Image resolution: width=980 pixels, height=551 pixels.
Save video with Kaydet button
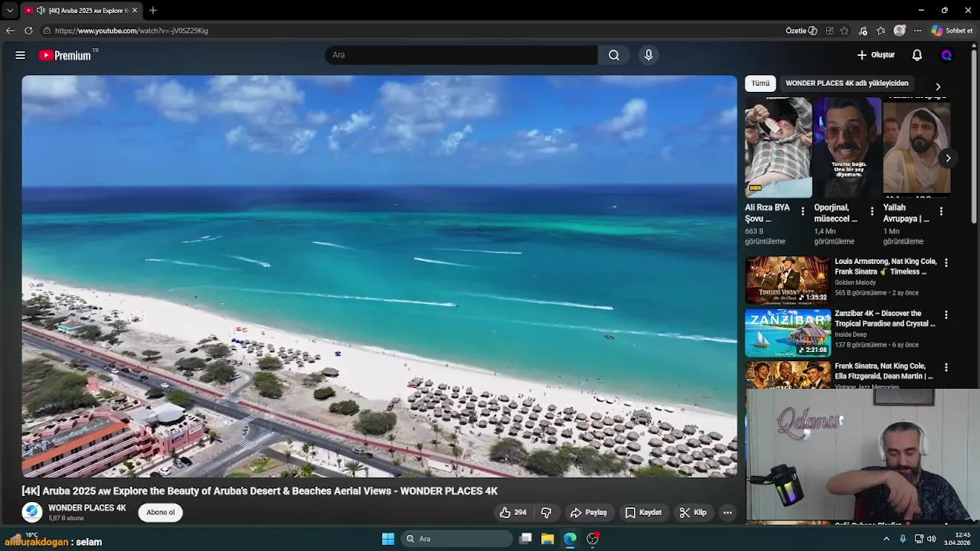click(x=643, y=513)
